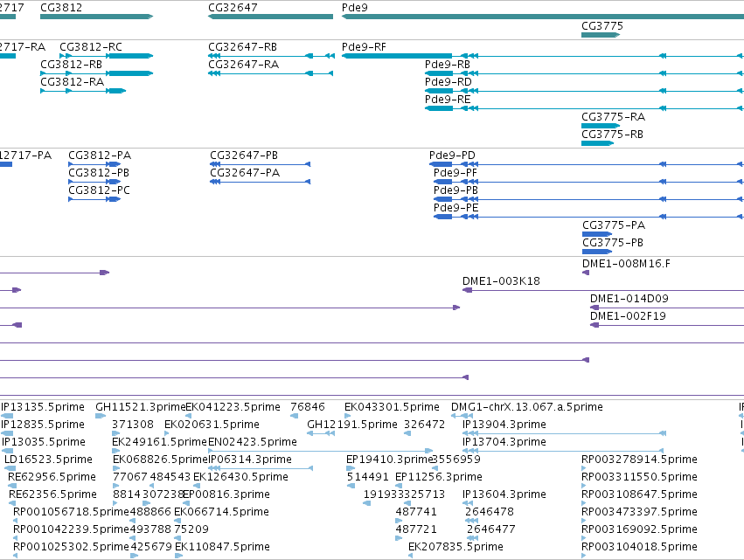Click transcript label Pde9-RB

coord(448,65)
